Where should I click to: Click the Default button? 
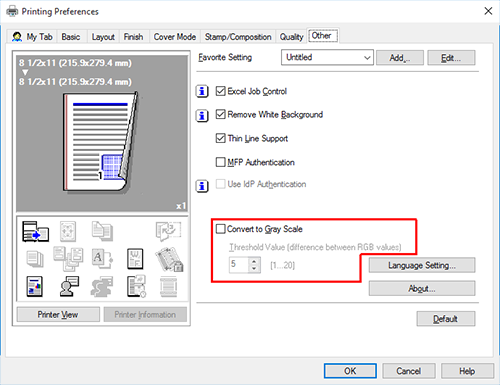pos(446,319)
